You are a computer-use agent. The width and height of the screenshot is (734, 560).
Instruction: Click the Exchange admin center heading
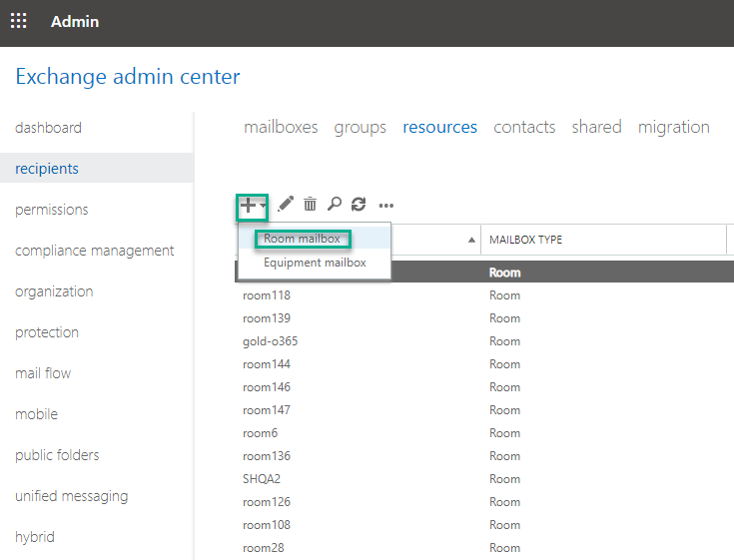click(128, 77)
